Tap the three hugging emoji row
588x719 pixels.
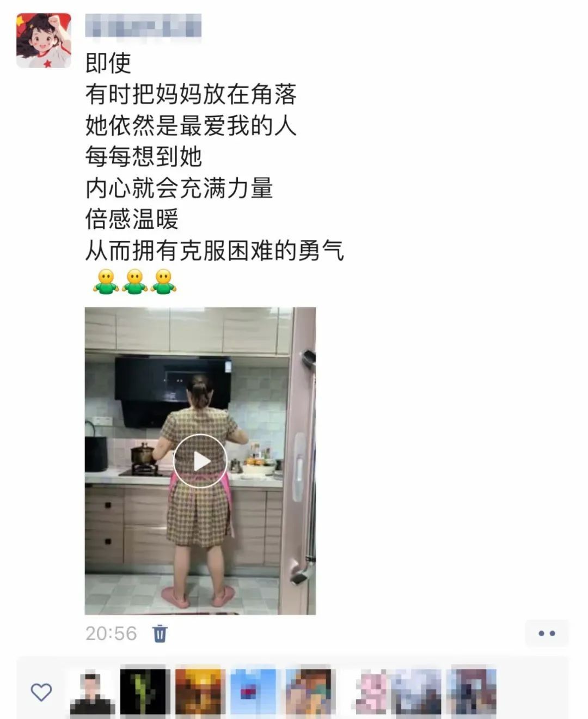pyautogui.click(x=134, y=282)
